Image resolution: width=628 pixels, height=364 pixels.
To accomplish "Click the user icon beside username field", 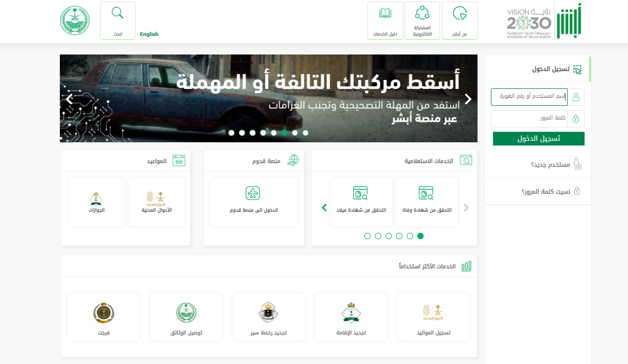I will coord(576,97).
